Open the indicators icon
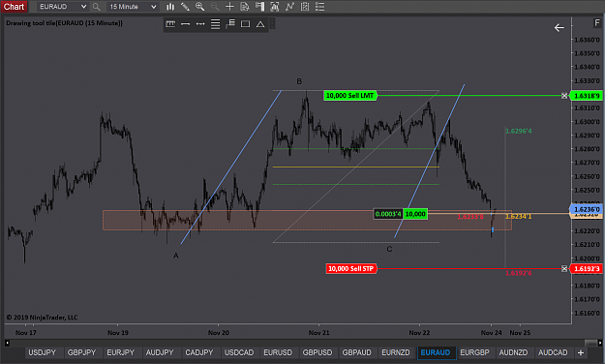This screenshot has height=364, width=605. [289, 7]
